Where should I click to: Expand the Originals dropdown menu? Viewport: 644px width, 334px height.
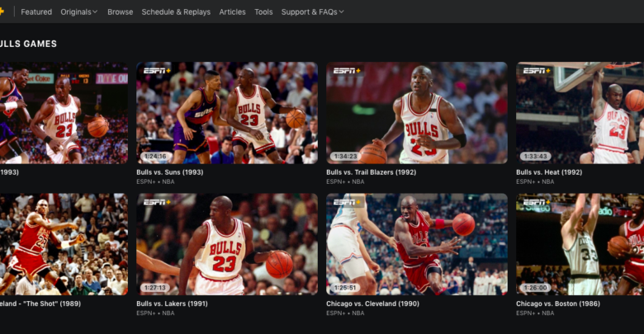pos(79,12)
